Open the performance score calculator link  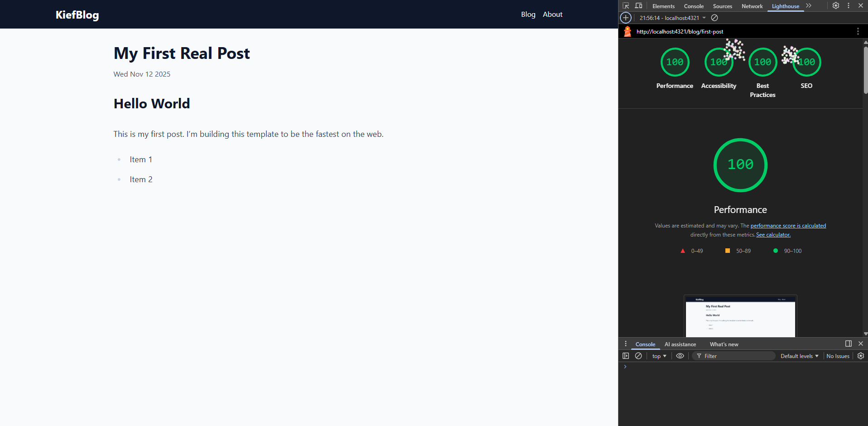coord(788,225)
